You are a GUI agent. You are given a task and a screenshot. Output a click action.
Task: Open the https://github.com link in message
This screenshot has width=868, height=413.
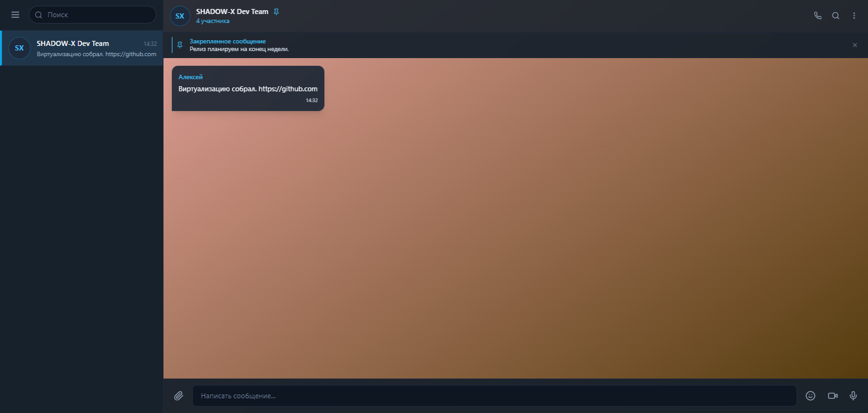tap(288, 89)
